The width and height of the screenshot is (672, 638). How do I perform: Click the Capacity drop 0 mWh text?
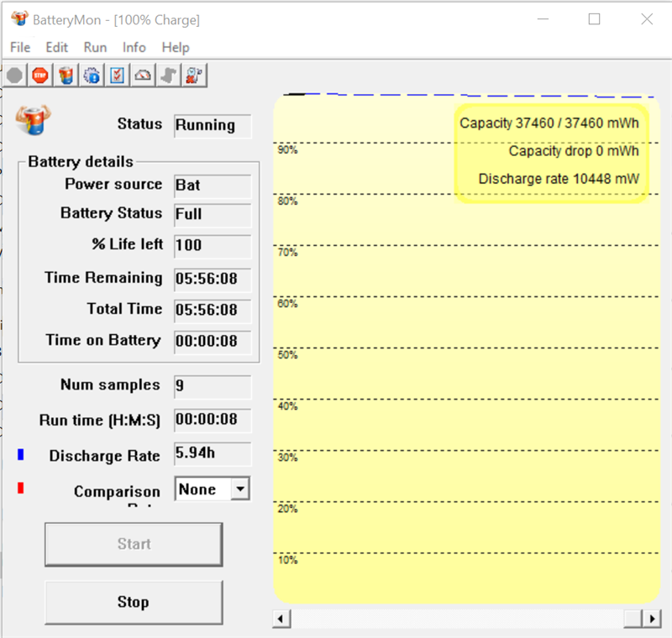574,151
